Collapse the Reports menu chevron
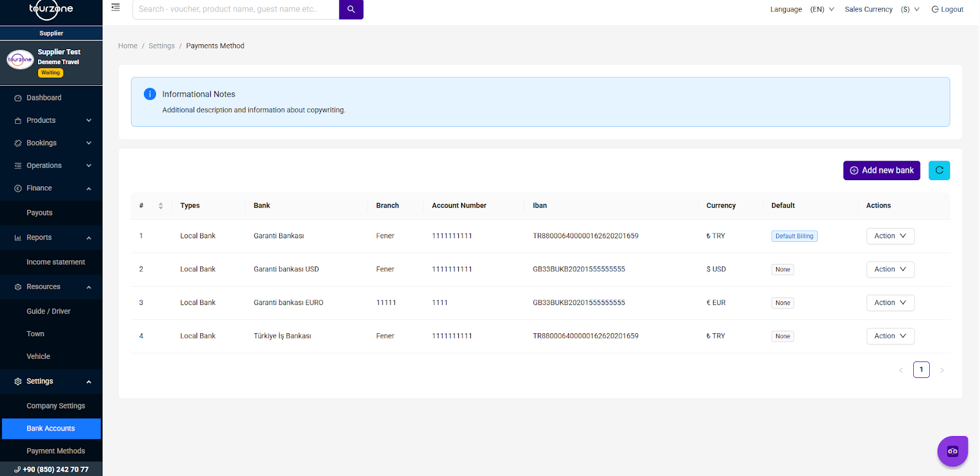The width and height of the screenshot is (980, 476). [89, 238]
